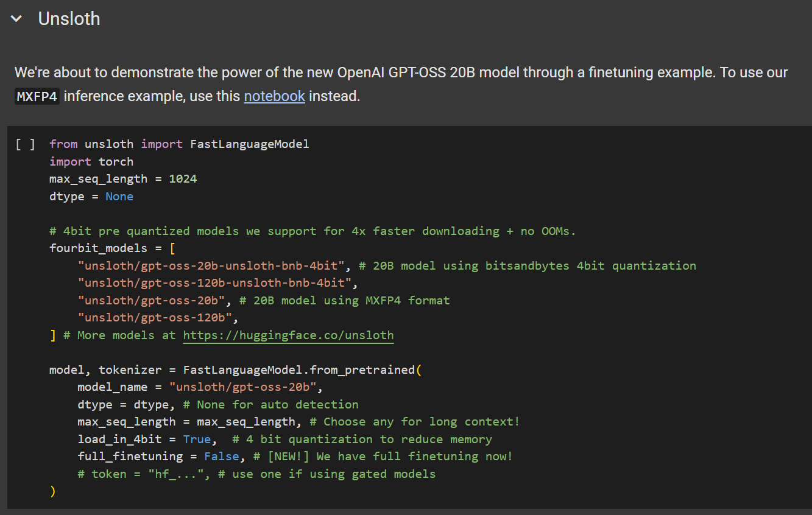Click the True value of load_in_4bit
The width and height of the screenshot is (812, 515).
(x=197, y=440)
